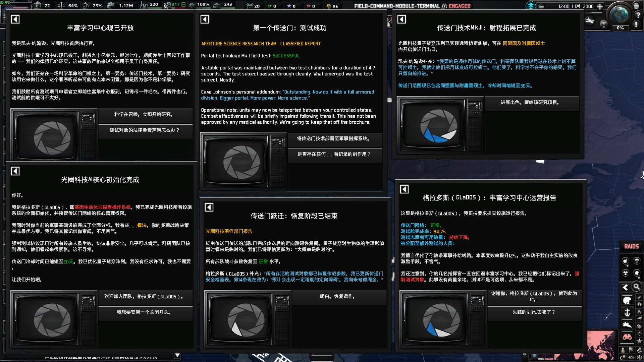
Task: Click the convoy ship icon showing 243
Action: click(217, 5)
